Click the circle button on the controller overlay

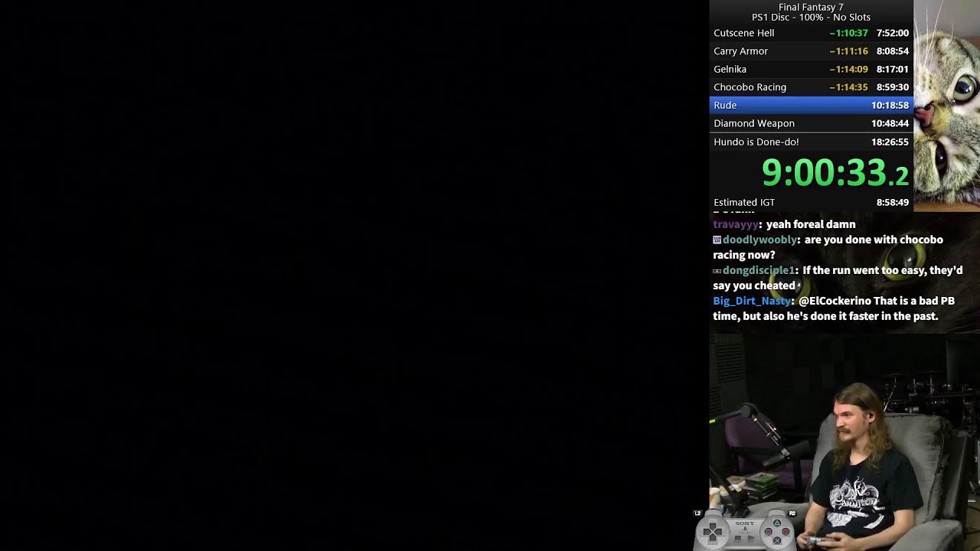click(786, 532)
